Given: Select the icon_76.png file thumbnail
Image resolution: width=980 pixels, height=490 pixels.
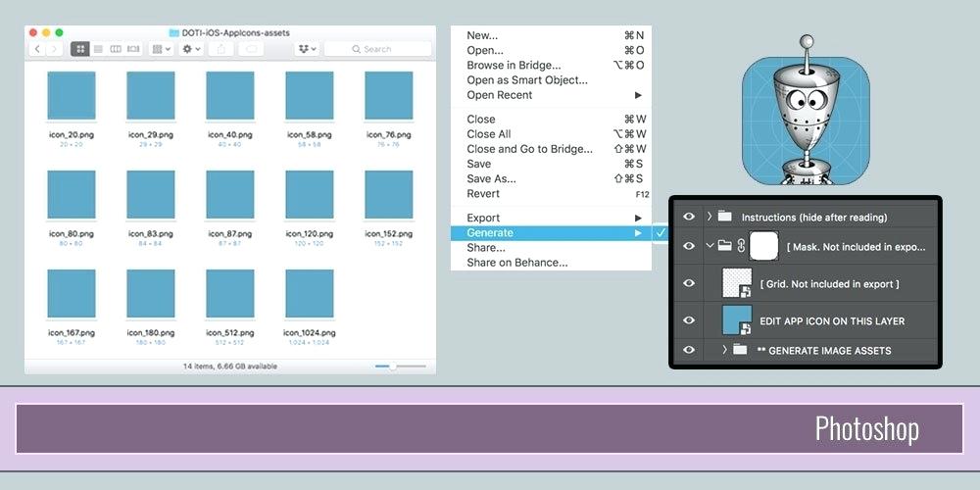Looking at the screenshot, I should click(x=389, y=95).
